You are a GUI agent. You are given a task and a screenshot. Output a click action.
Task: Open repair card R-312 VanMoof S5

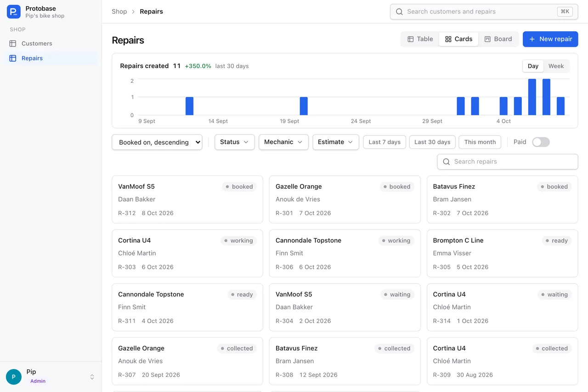tap(187, 199)
